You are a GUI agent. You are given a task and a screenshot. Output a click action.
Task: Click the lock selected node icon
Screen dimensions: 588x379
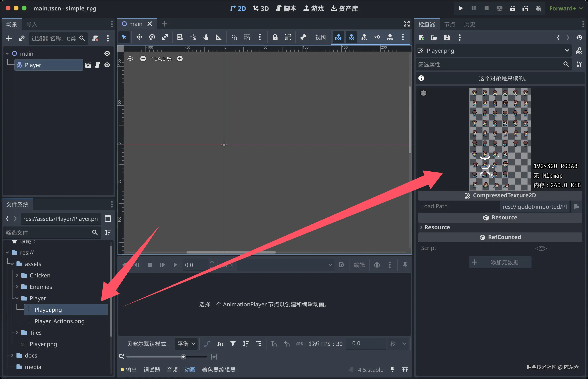275,37
